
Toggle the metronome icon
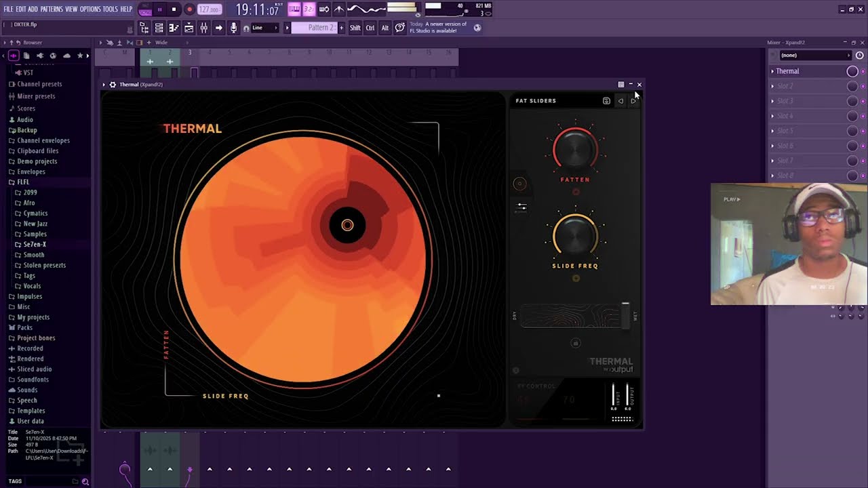point(339,9)
